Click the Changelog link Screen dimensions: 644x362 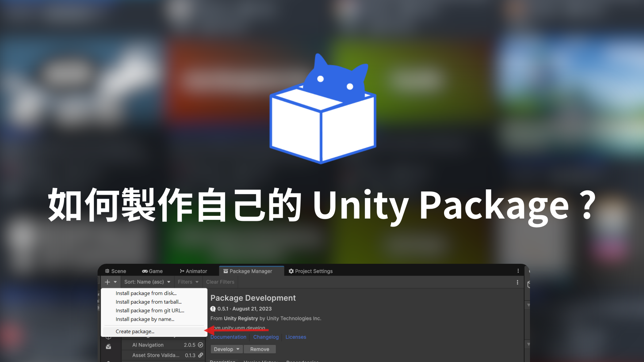point(266,337)
